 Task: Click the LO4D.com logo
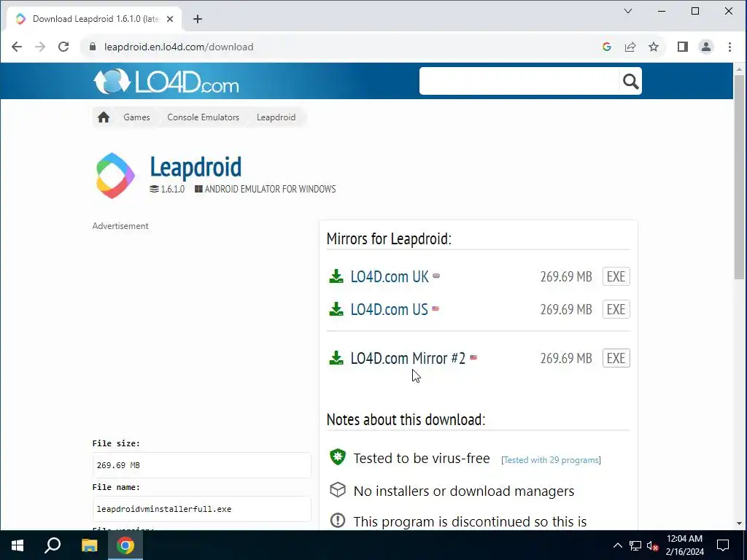166,82
